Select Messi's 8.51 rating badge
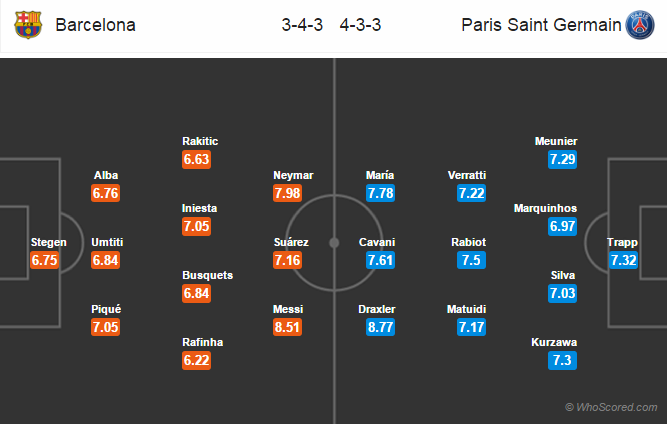 (x=288, y=327)
